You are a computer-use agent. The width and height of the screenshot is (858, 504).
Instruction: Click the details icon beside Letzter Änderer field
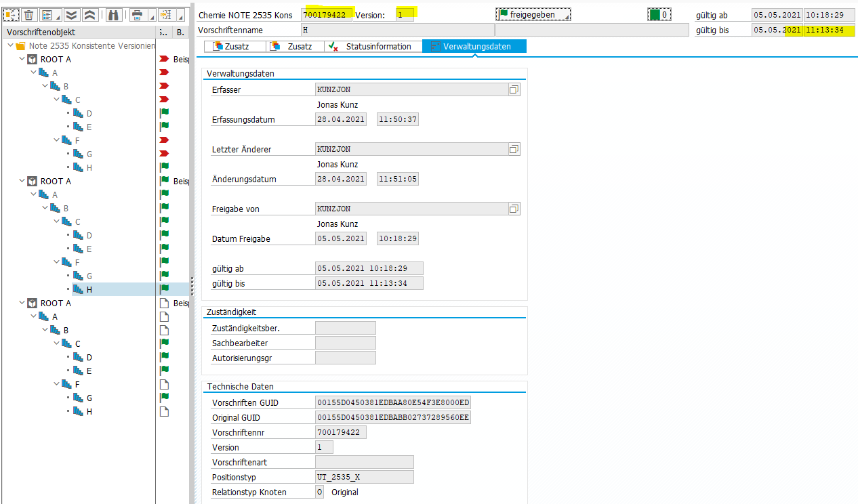514,149
